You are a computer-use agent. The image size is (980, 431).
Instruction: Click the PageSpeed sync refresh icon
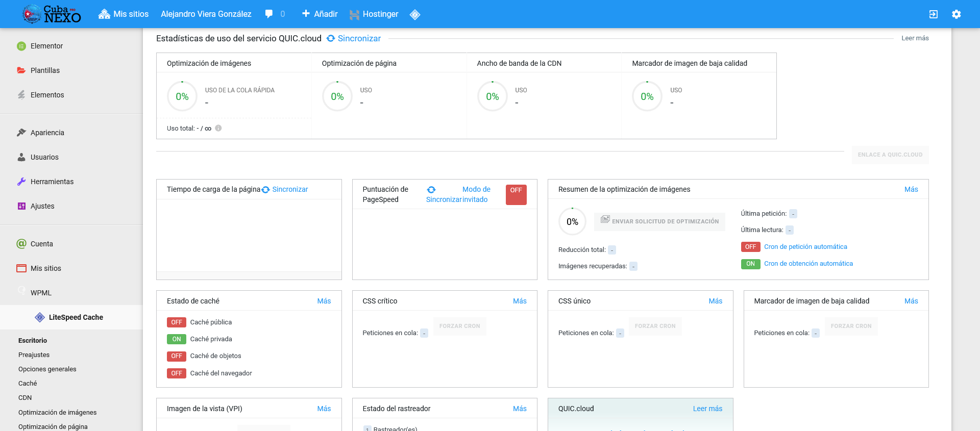coord(431,189)
